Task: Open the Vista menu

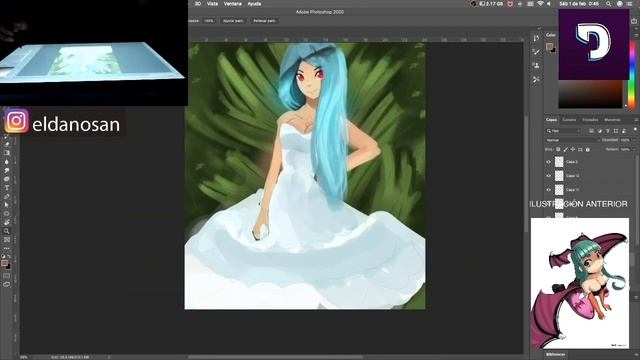Action: (212, 4)
